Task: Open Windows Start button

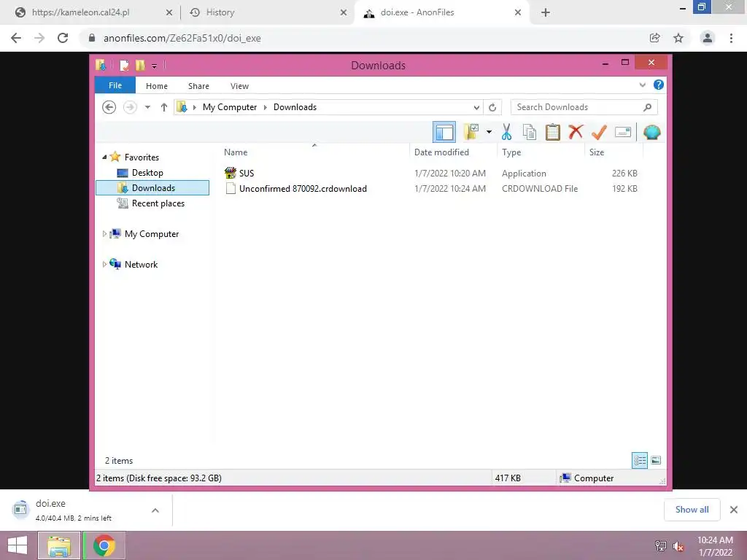Action: coord(18,545)
